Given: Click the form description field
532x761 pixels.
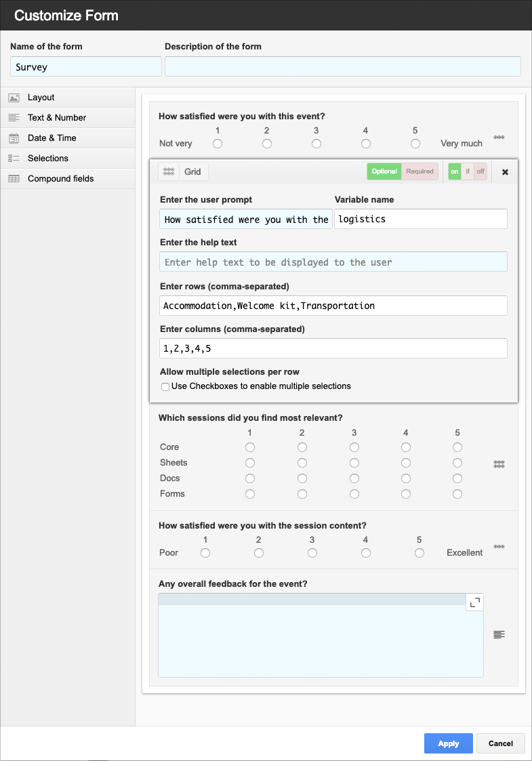Looking at the screenshot, I should point(343,66).
